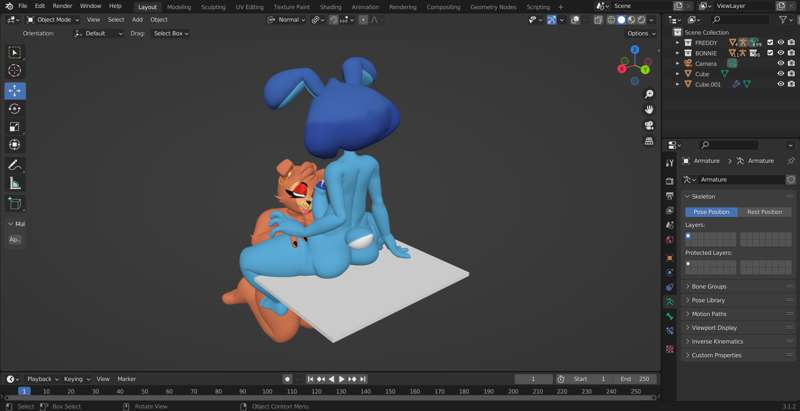The image size is (800, 411).
Task: Switch to the Shading workspace tab
Action: click(x=331, y=7)
